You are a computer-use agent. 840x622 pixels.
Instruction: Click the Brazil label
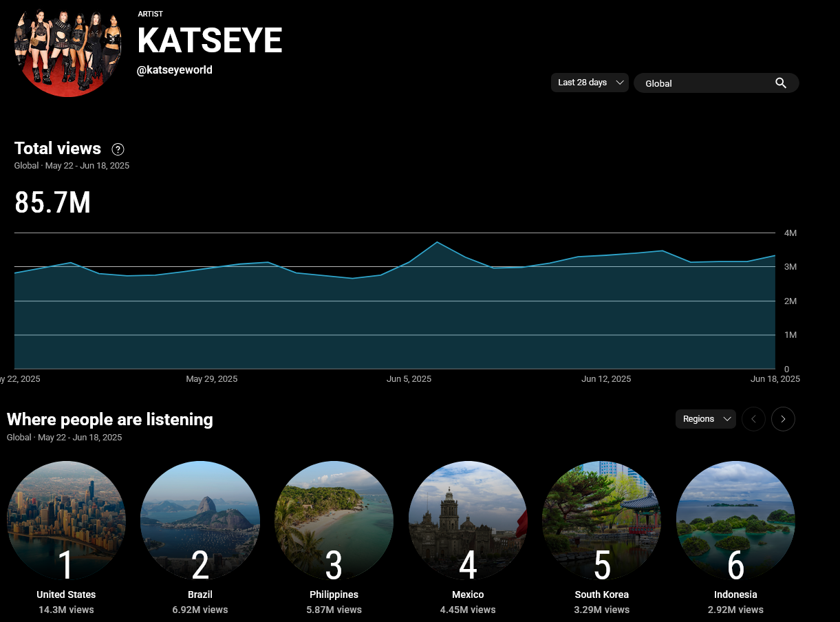pyautogui.click(x=200, y=594)
